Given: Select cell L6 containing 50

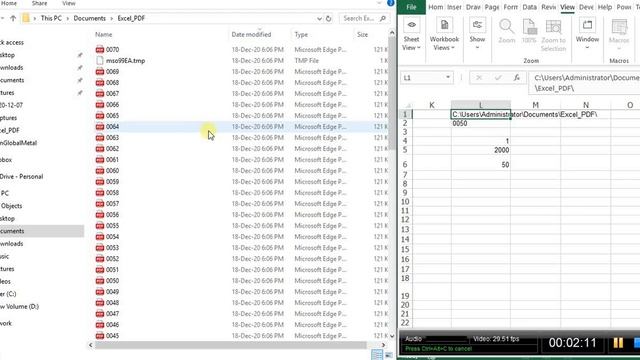Looking at the screenshot, I should click(x=481, y=165).
